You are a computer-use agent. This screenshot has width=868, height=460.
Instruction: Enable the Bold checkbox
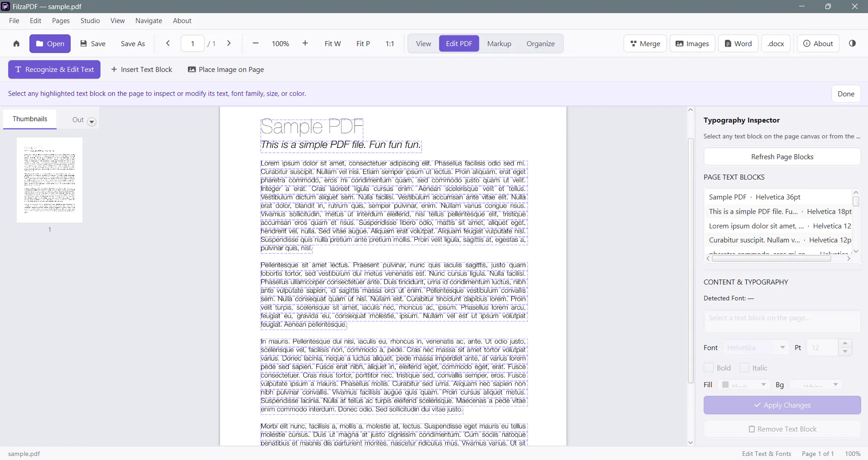tap(709, 368)
